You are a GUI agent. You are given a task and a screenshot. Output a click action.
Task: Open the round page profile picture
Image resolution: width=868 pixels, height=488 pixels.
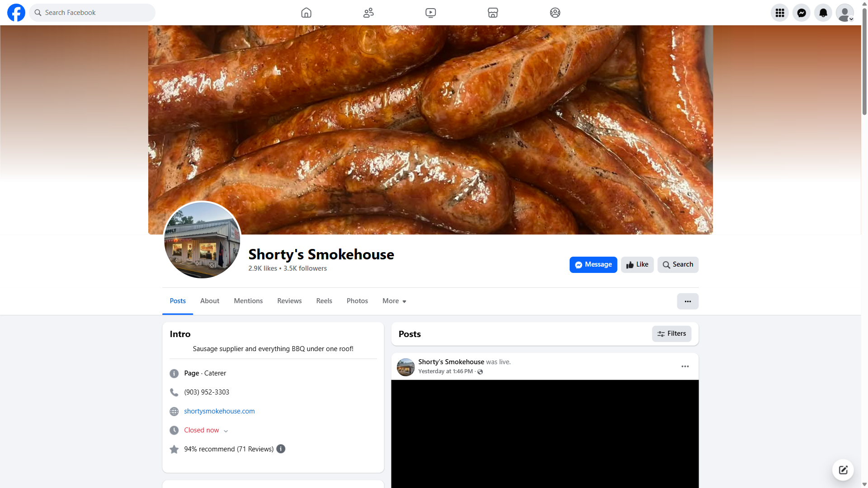click(x=202, y=240)
